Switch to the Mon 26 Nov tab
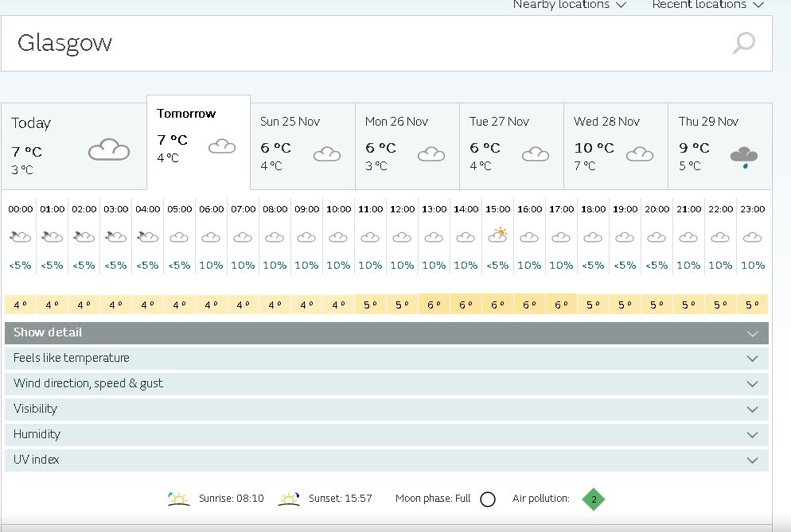 click(407, 146)
